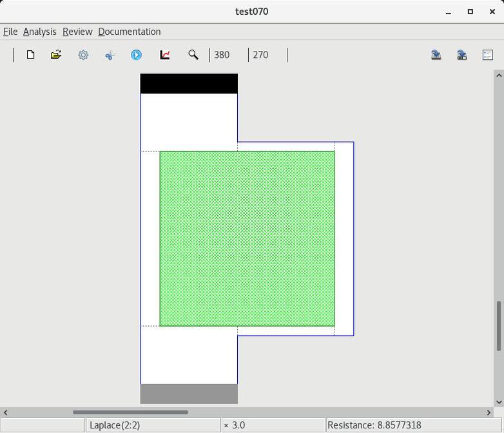This screenshot has width=504, height=433.
Task: Click the width field showing 380
Action: 228,55
